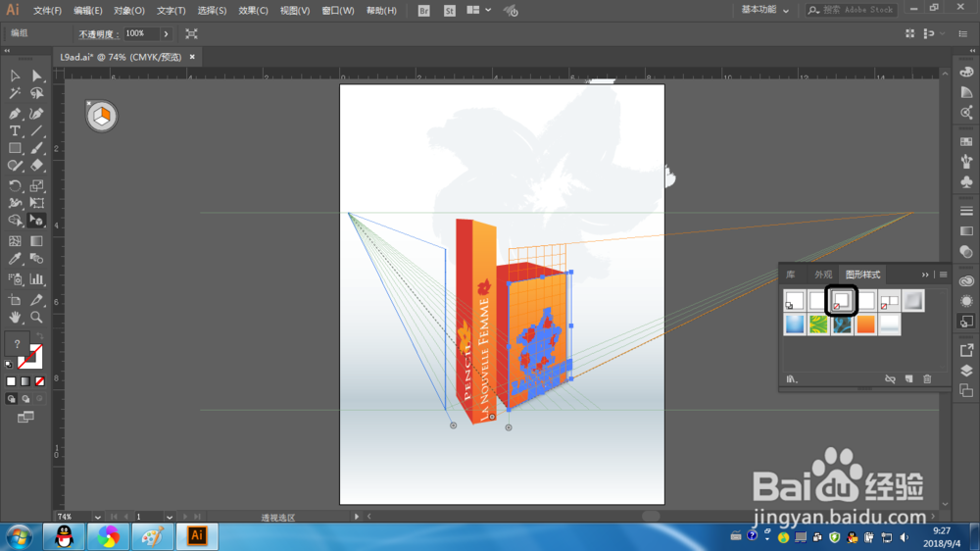The width and height of the screenshot is (980, 551).
Task: Select the Line Segment tool
Action: (x=37, y=130)
